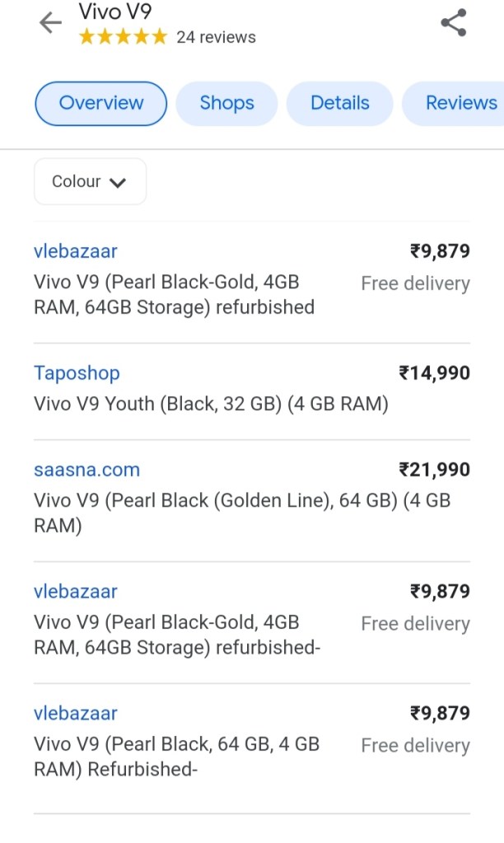
Task: Open the Details tab
Action: click(339, 103)
